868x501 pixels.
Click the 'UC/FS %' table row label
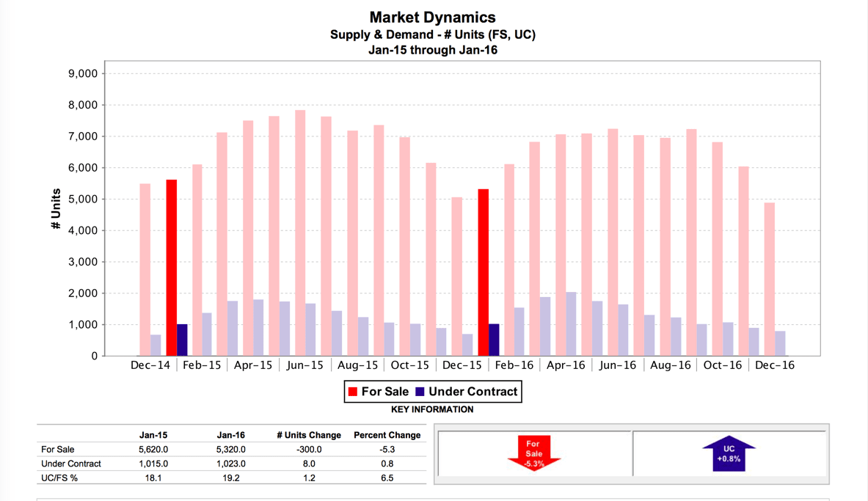(59, 478)
